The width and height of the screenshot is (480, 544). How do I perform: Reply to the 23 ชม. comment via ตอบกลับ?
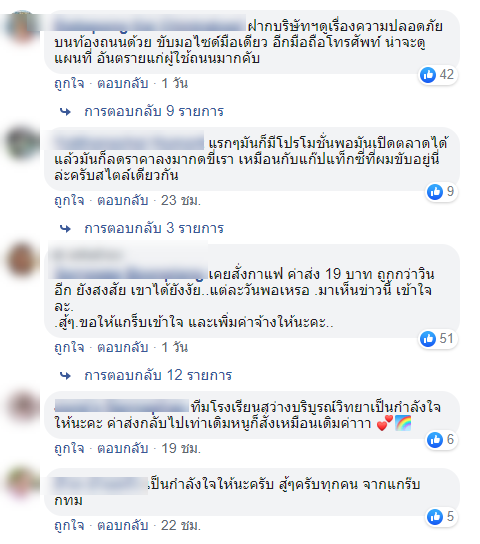[123, 201]
